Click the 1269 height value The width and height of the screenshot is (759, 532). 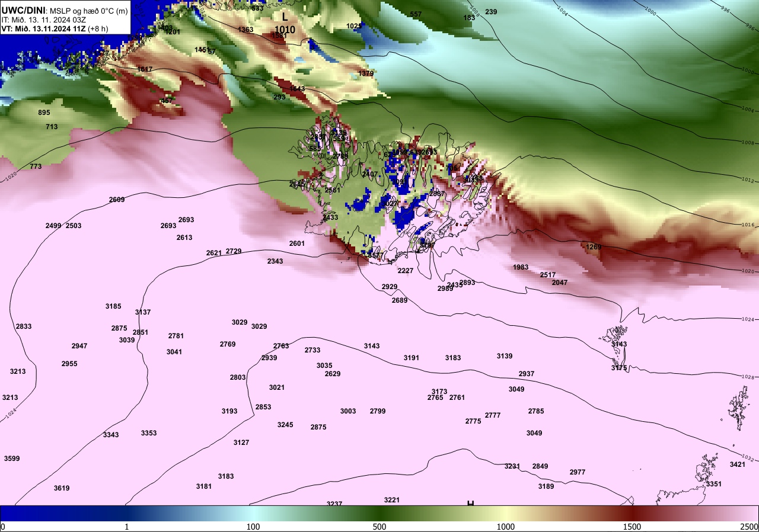[x=594, y=247]
